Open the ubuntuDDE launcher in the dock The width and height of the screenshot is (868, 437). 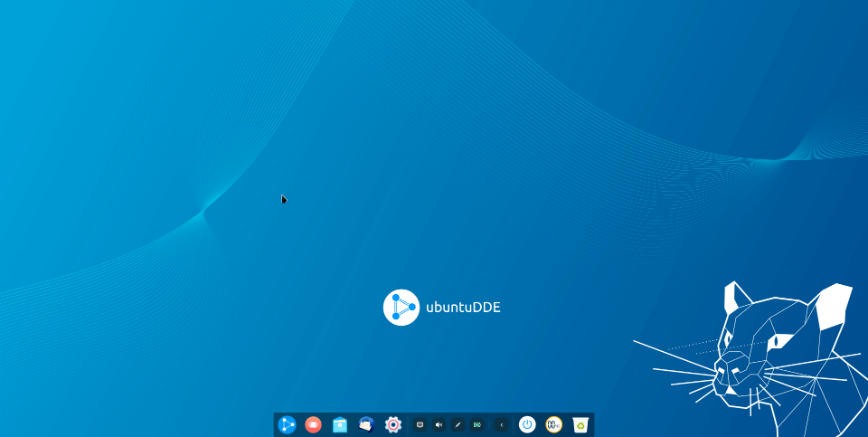pyautogui.click(x=287, y=425)
